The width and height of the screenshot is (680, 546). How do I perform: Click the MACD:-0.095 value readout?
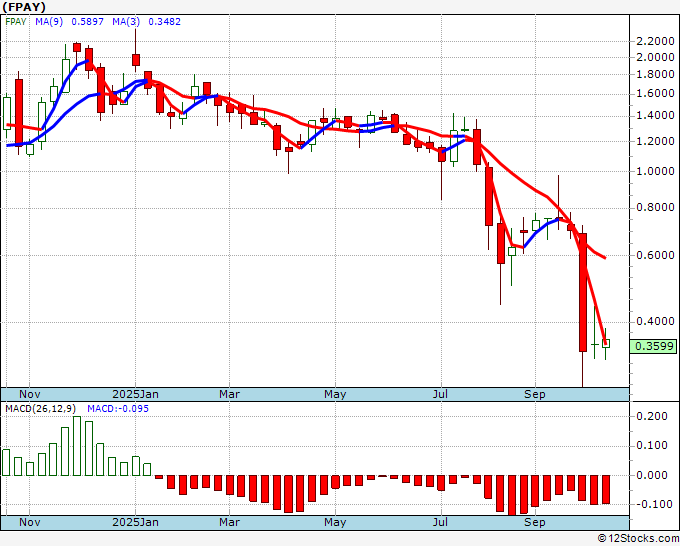[x=118, y=409]
